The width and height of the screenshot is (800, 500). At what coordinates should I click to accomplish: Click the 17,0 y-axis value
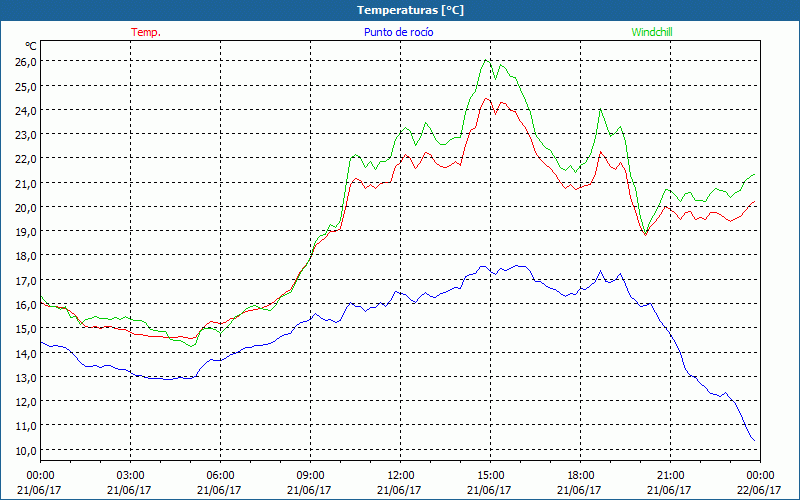[x=27, y=280]
